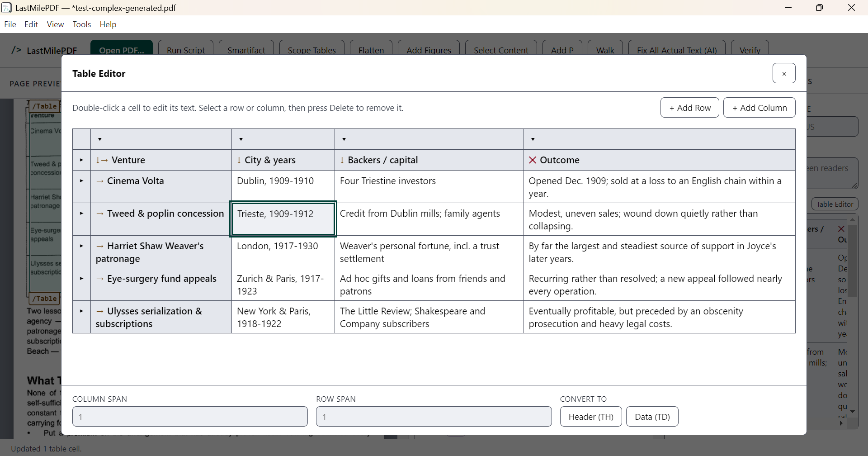Click the down arrow icon beside City & years
The width and height of the screenshot is (868, 456).
[239, 160]
